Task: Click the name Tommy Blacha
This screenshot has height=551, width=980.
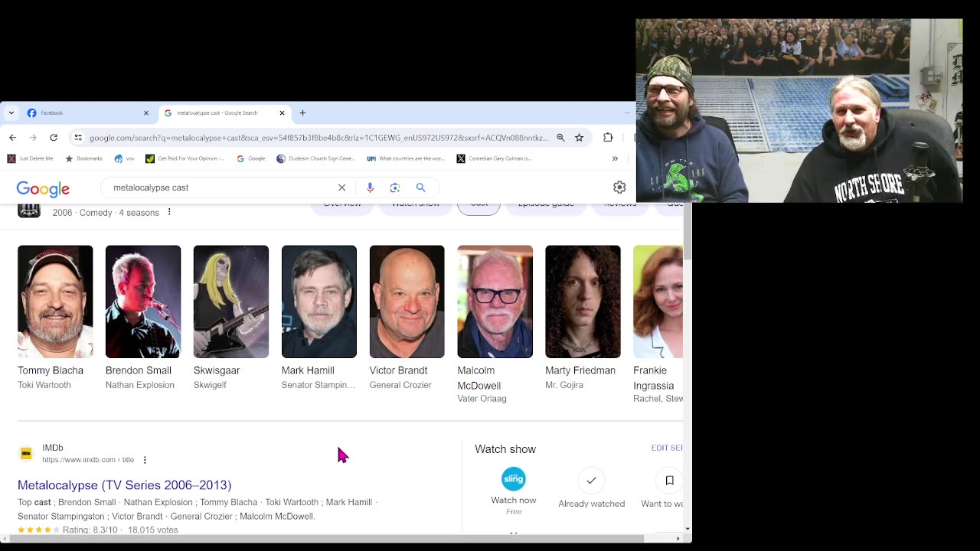Action: pyautogui.click(x=51, y=370)
